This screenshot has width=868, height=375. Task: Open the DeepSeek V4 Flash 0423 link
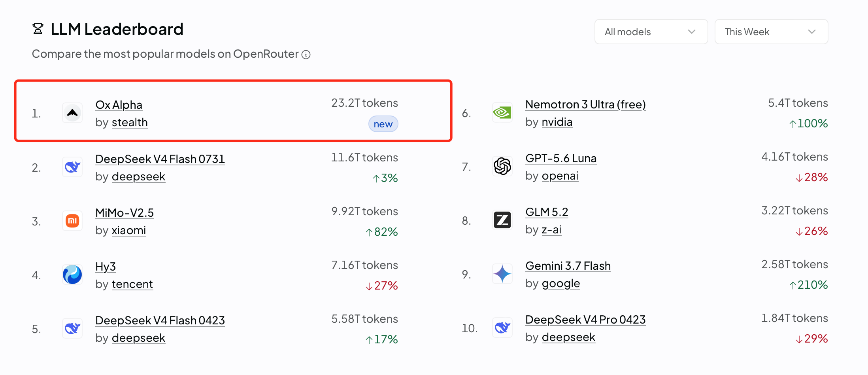point(160,320)
